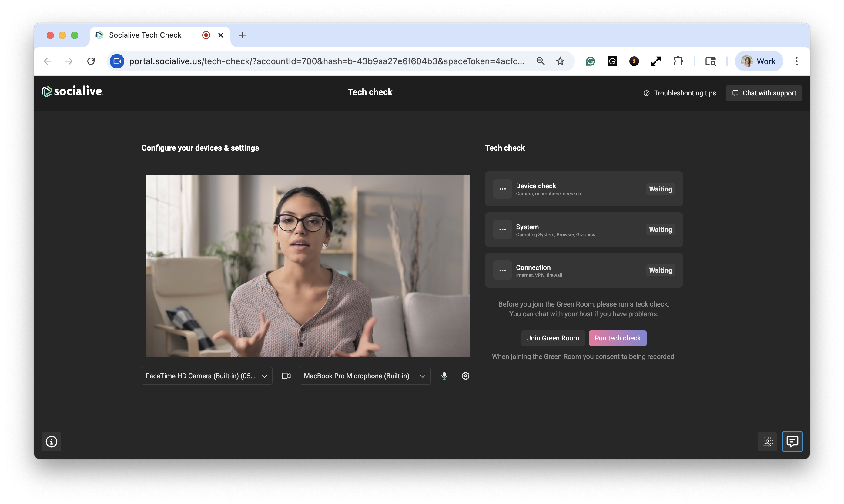This screenshot has width=844, height=504.
Task: Select the Socialive Tech Check tab
Action: (145, 35)
